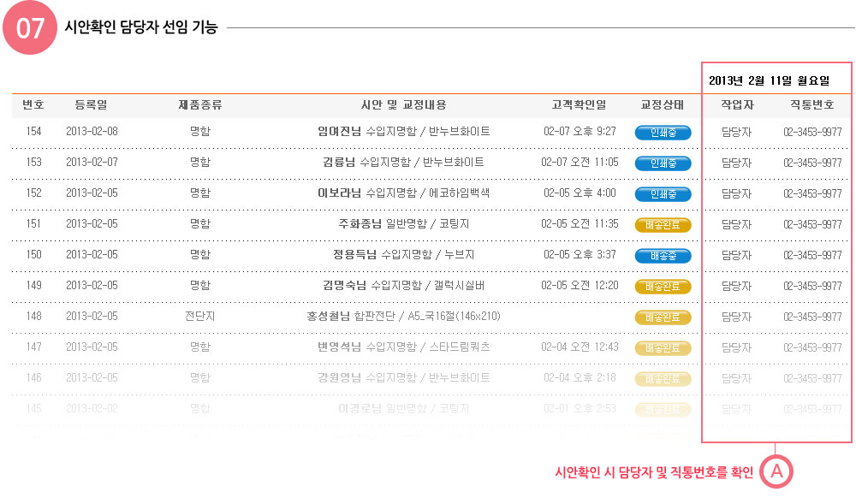Click the 작업자 column header

coord(737,105)
